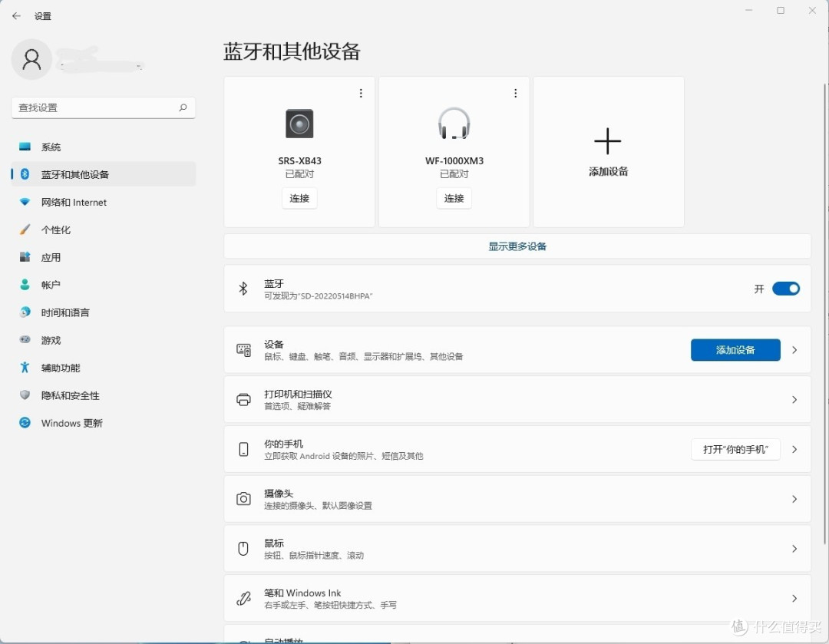Click the vertical scrollbar on right
The height and width of the screenshot is (644, 829).
click(x=824, y=313)
